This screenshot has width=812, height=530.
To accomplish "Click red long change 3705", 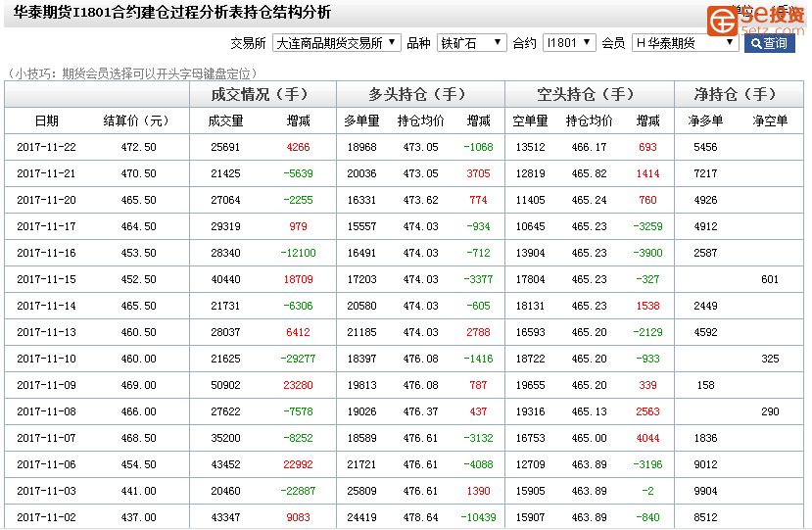I will click(x=478, y=173).
